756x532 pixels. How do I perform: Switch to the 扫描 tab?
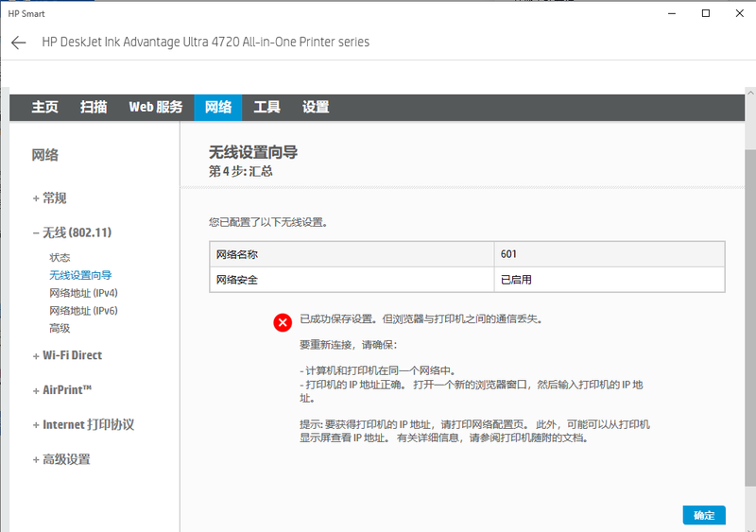94,108
